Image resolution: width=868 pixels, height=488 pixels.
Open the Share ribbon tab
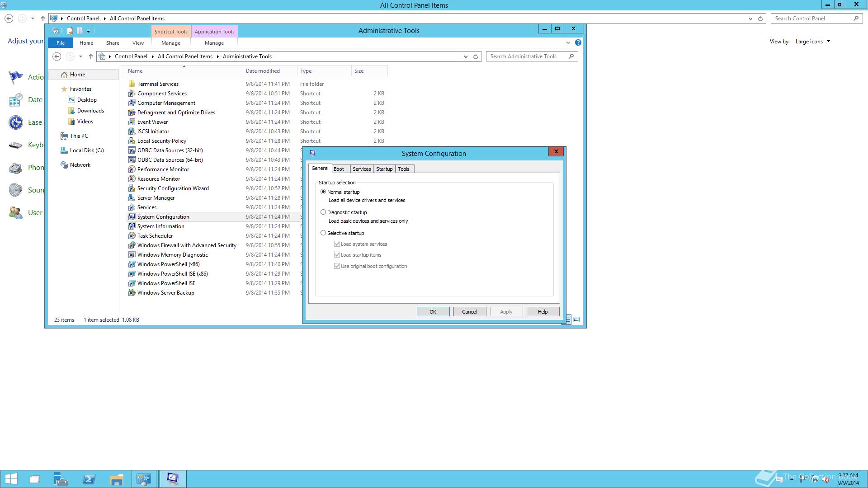point(113,43)
